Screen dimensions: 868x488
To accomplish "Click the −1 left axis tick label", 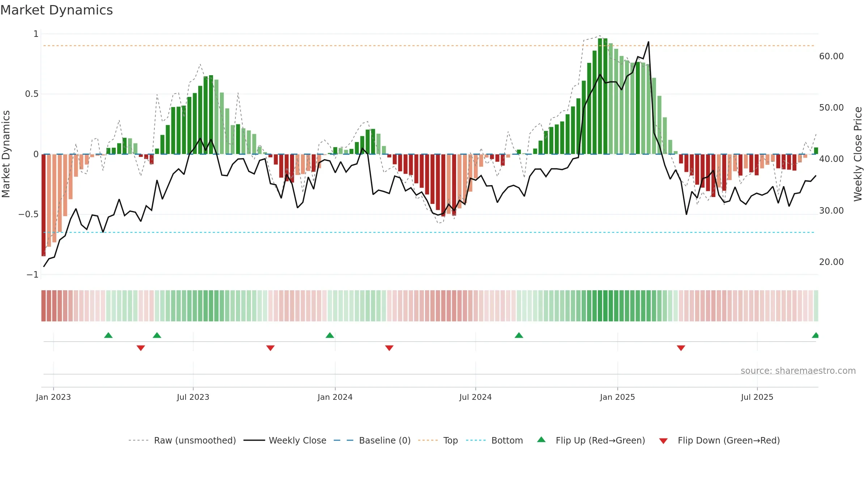I will [x=32, y=275].
